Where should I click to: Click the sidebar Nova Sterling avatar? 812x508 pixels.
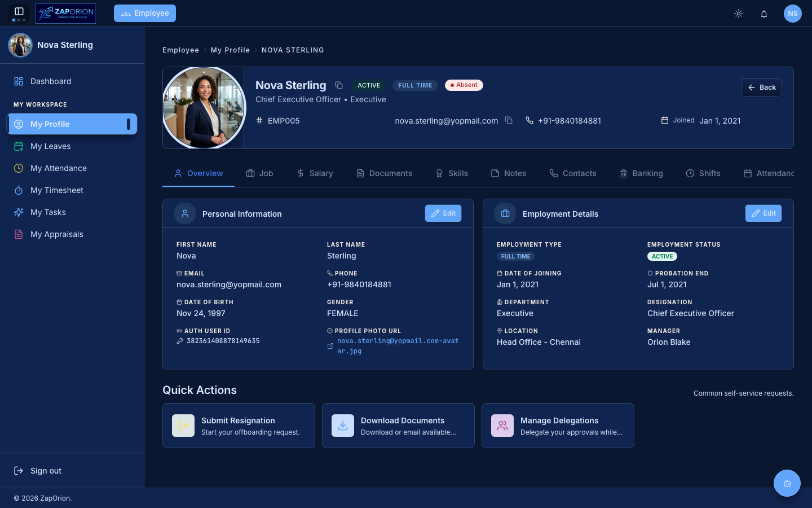pos(20,45)
